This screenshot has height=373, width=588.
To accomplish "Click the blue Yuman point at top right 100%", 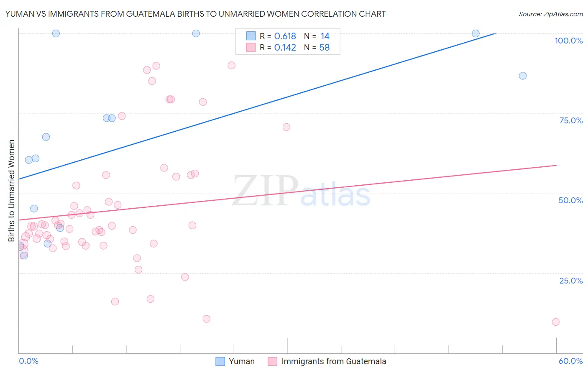I will click(476, 33).
